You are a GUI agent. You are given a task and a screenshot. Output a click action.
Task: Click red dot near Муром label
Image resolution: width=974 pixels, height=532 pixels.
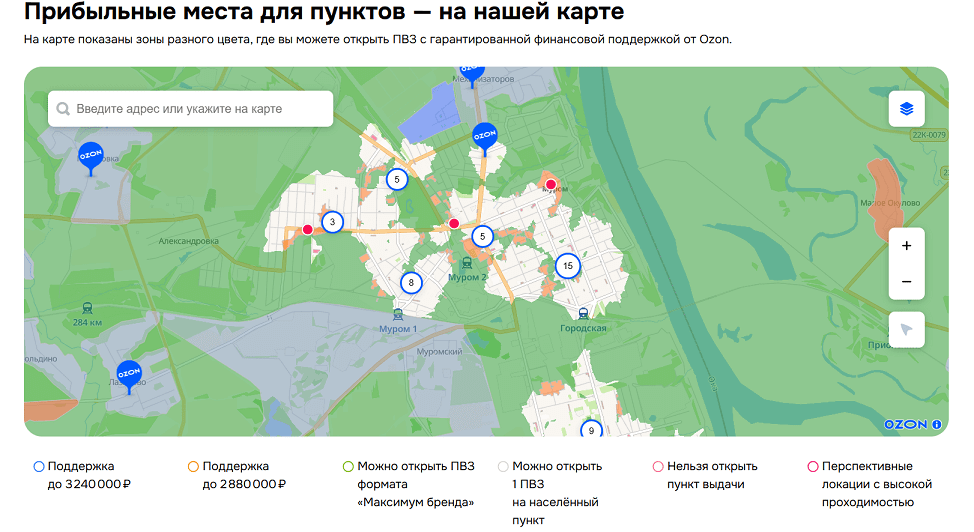click(x=550, y=185)
